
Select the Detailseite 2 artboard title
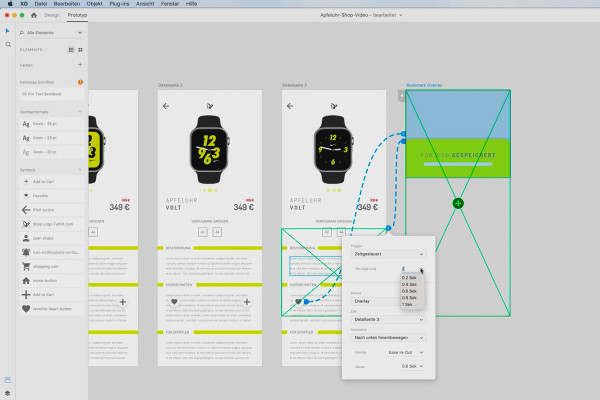170,85
